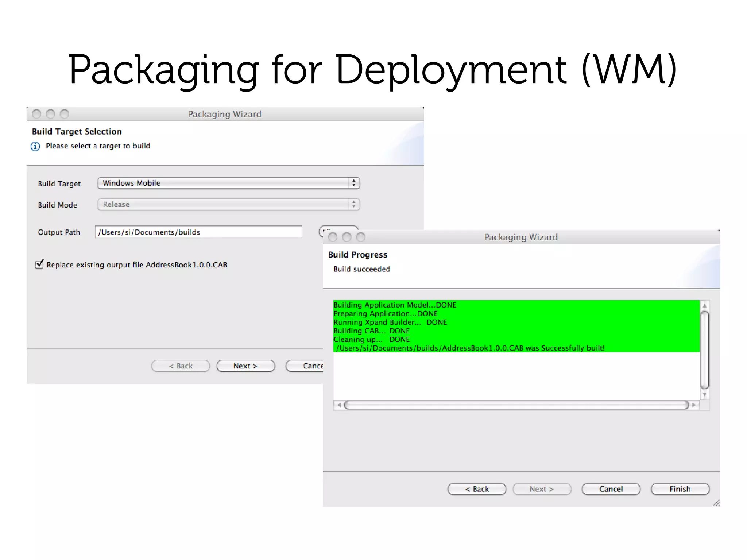Click the 'Build Target Selection' heading

[x=77, y=132]
